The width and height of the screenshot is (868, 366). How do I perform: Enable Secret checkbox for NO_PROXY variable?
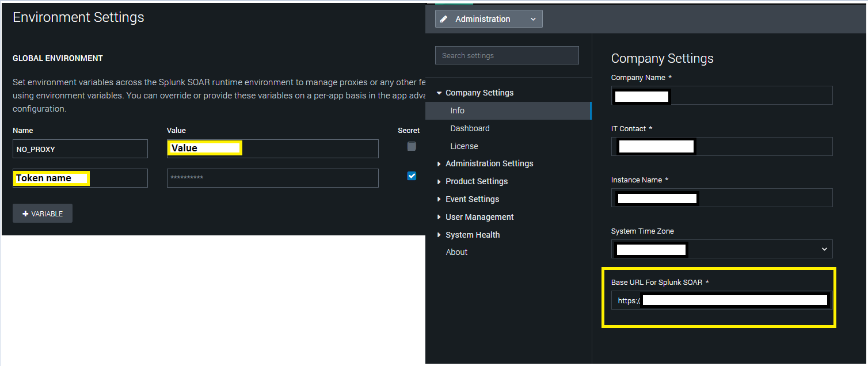[412, 146]
